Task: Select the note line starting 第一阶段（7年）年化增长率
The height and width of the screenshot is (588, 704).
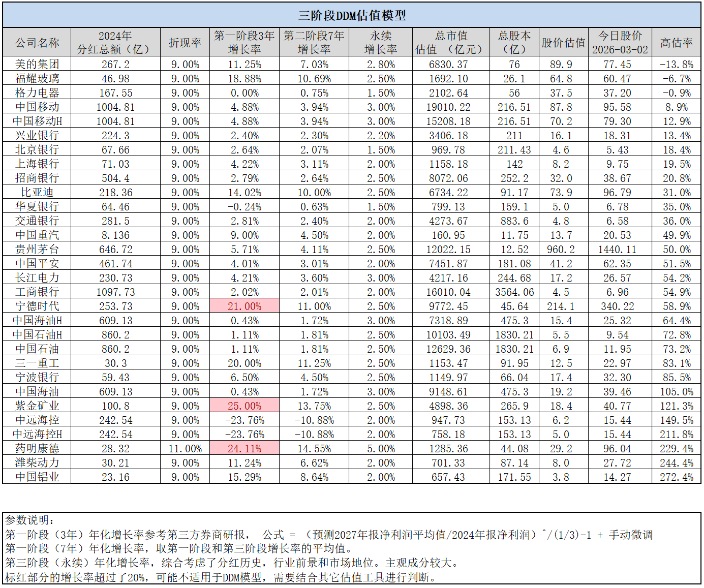Action: point(178,549)
